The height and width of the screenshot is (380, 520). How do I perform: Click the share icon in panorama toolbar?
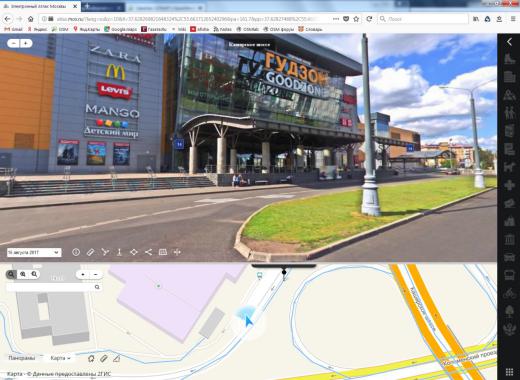pyautogui.click(x=148, y=252)
